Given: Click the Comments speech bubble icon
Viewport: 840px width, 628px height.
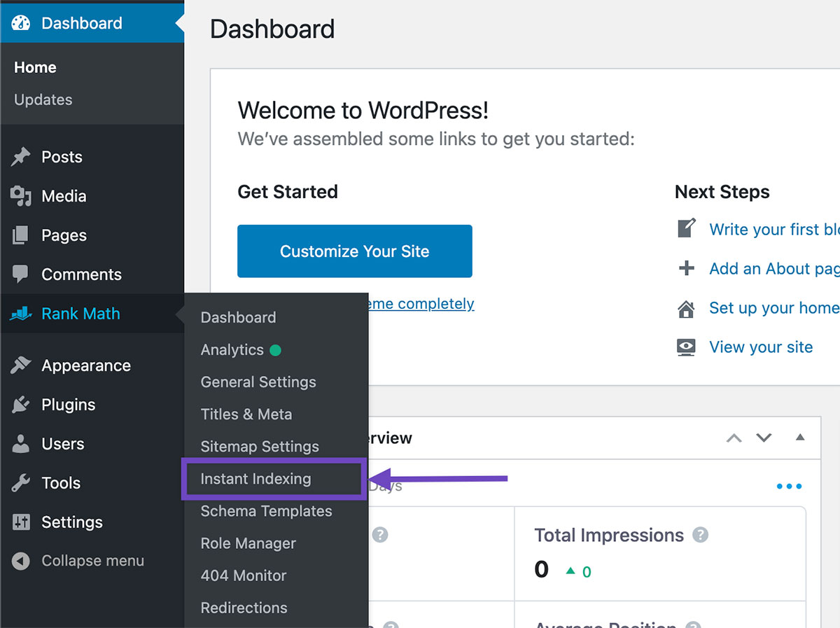Looking at the screenshot, I should click(x=21, y=274).
